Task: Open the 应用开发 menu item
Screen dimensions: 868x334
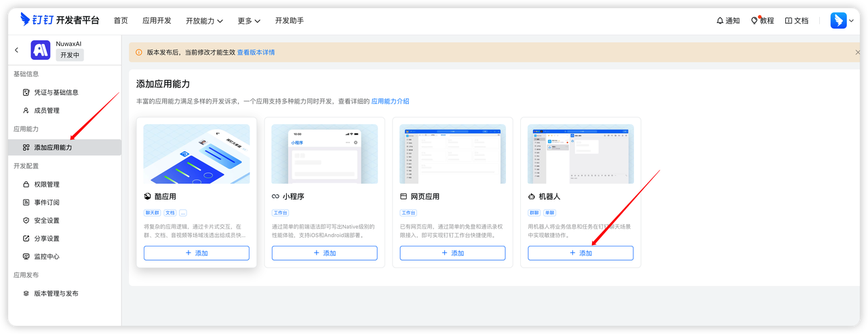Action: 157,21
